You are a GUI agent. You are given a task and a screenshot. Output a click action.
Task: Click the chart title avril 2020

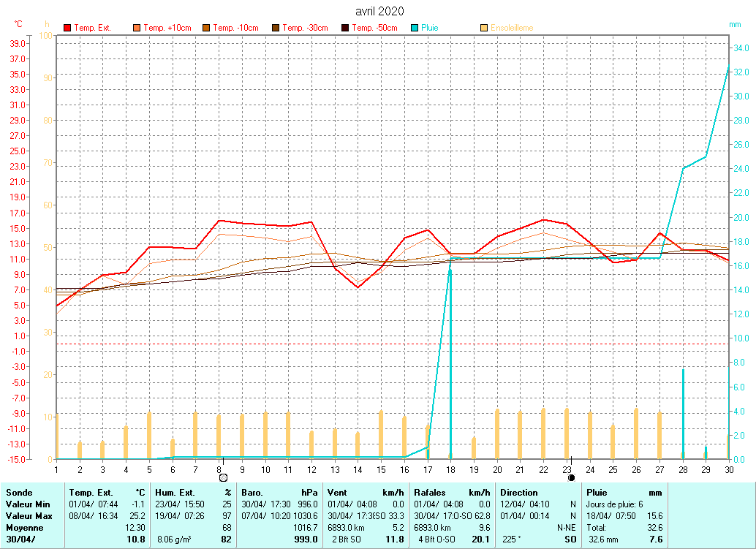coord(379,11)
